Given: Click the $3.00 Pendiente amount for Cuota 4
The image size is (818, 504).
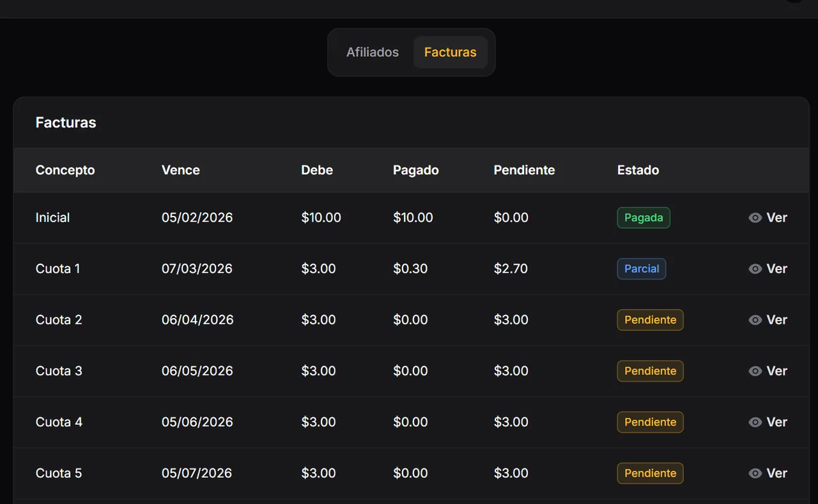Looking at the screenshot, I should pos(511,422).
